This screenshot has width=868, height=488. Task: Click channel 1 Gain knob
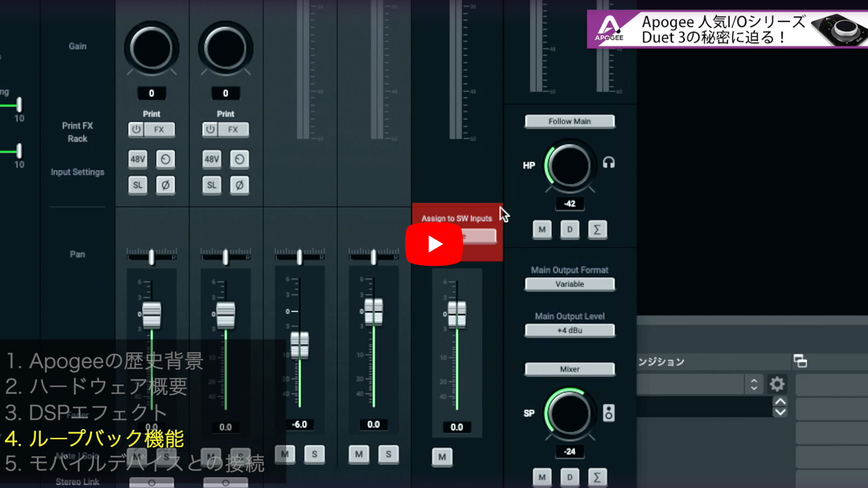[151, 48]
